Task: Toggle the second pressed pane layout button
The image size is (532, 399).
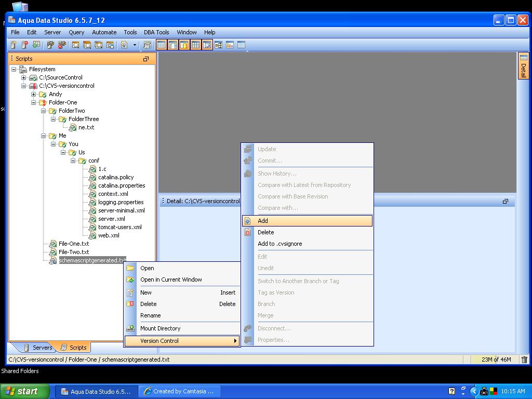Action: (173, 45)
